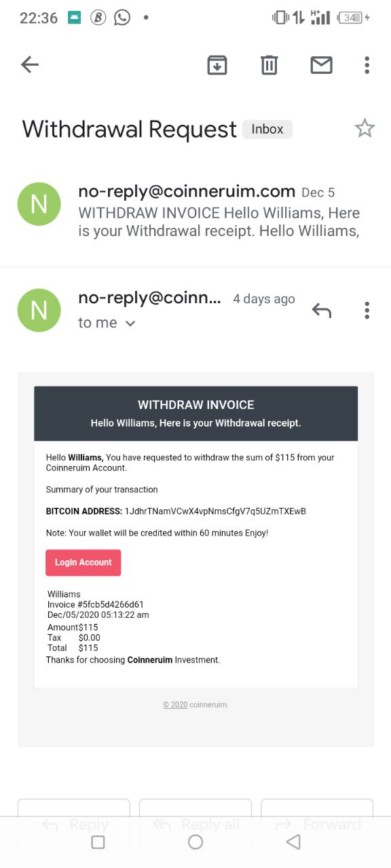Expand the 'to me' recipient details
This screenshot has height=868, width=391.
107,323
